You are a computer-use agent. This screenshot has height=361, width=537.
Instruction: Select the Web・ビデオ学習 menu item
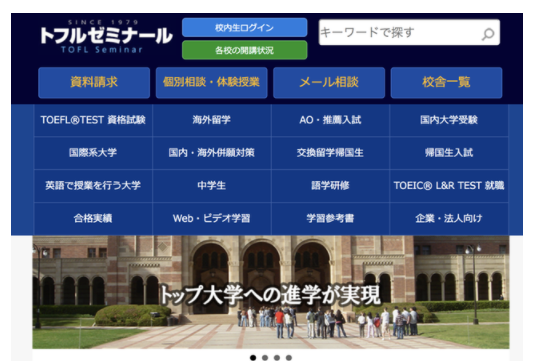pos(212,219)
